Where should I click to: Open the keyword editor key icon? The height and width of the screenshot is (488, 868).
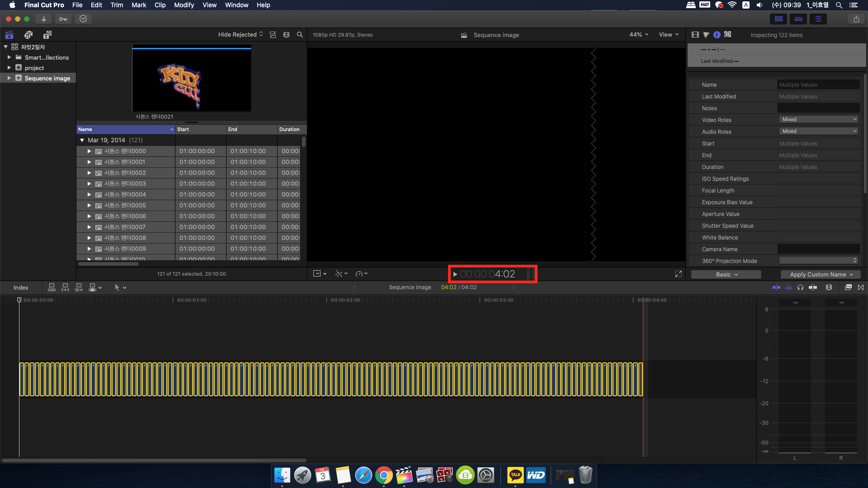tap(63, 19)
